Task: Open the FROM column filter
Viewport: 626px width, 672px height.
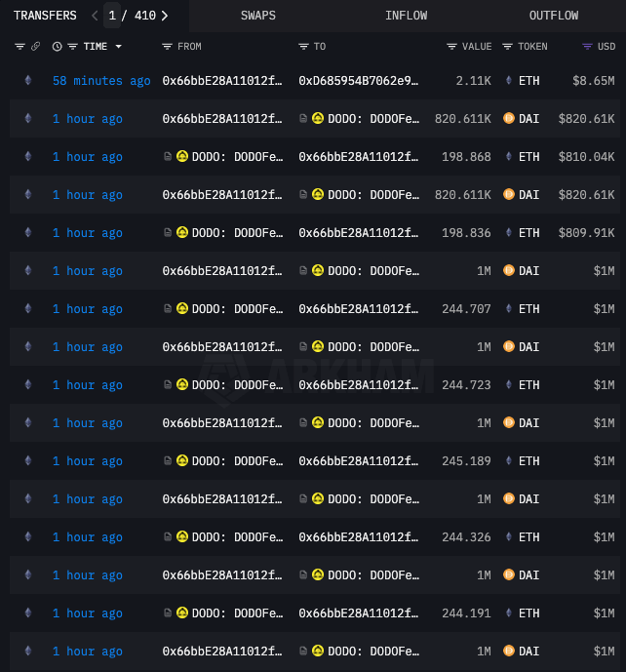Action: pos(167,47)
